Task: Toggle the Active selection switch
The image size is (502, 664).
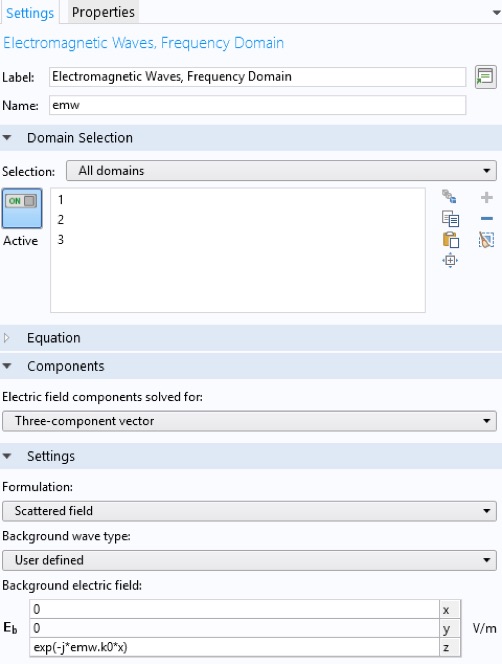Action: pyautogui.click(x=22, y=208)
